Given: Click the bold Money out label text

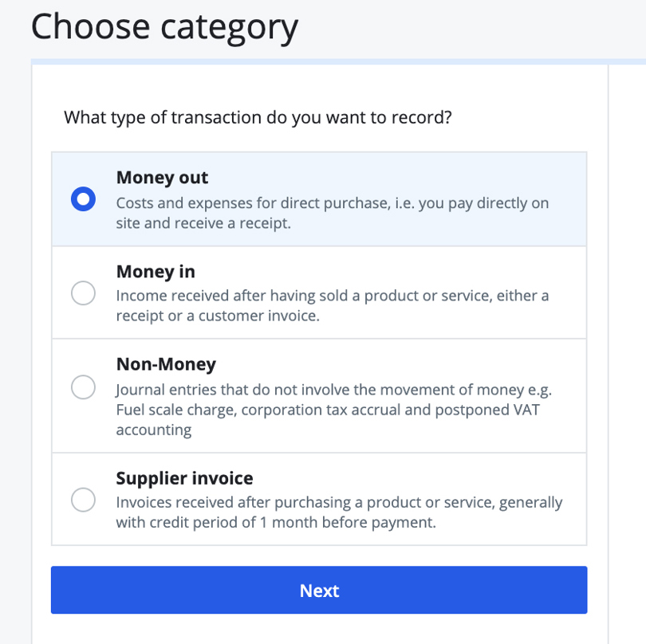Looking at the screenshot, I should point(162,178).
